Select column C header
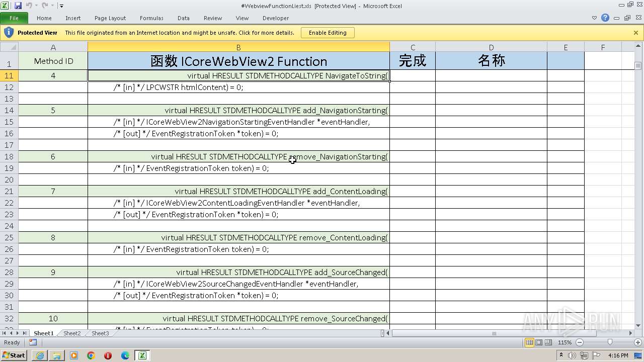Image resolution: width=644 pixels, height=362 pixels. click(x=413, y=47)
